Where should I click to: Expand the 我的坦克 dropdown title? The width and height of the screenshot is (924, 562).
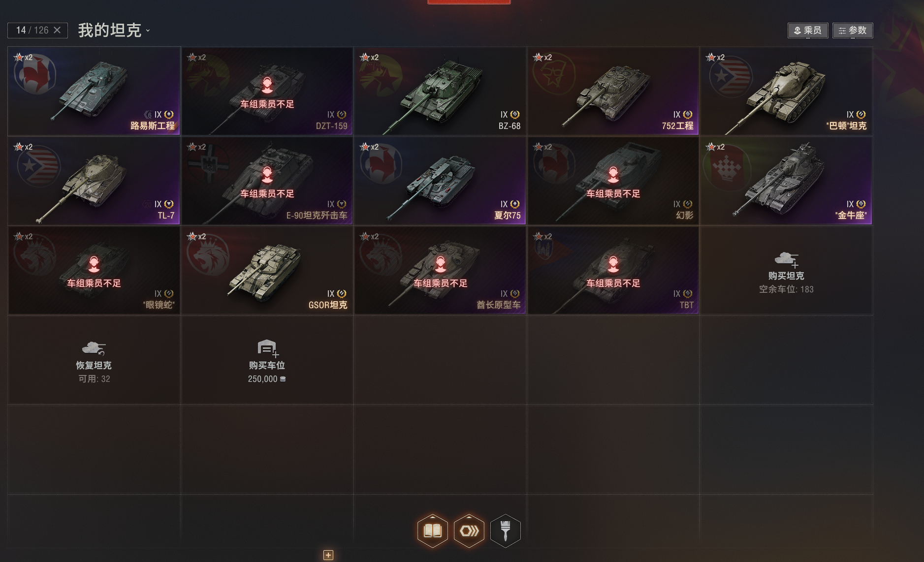tap(114, 30)
